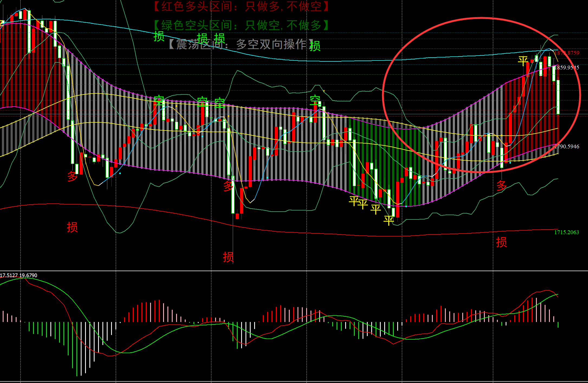This screenshot has width=588, height=383.
Task: Click the green 损 marker right of the gray header
Action: 315,46
